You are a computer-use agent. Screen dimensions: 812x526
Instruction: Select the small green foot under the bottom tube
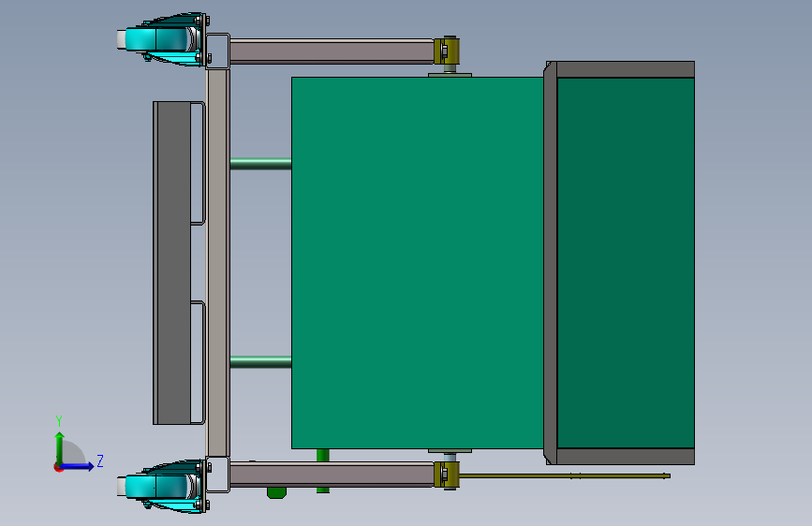point(276,492)
